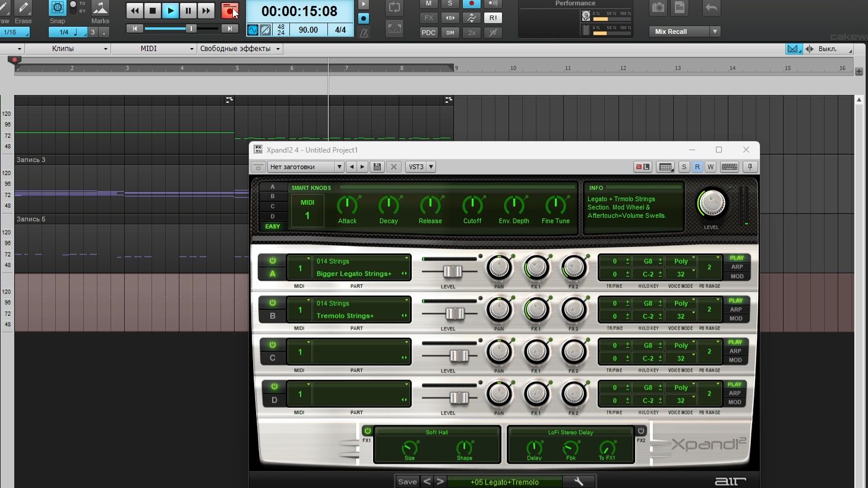The image size is (868, 488).
Task: Click part B PLAY button
Action: [x=736, y=300]
